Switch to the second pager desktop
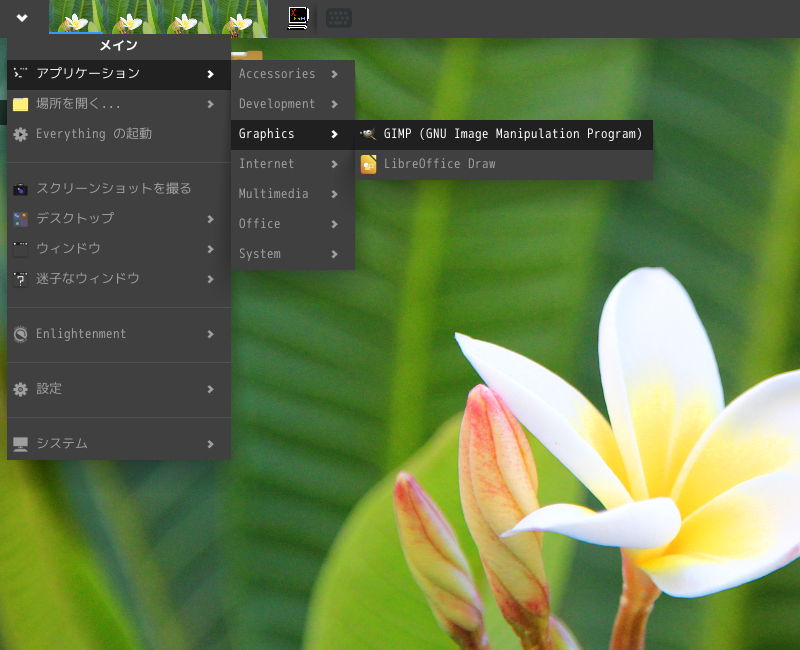Image resolution: width=800 pixels, height=650 pixels. point(131,18)
